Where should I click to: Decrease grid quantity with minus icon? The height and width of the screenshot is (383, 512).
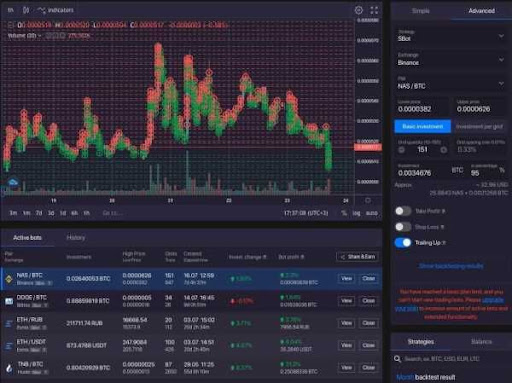[x=402, y=150]
